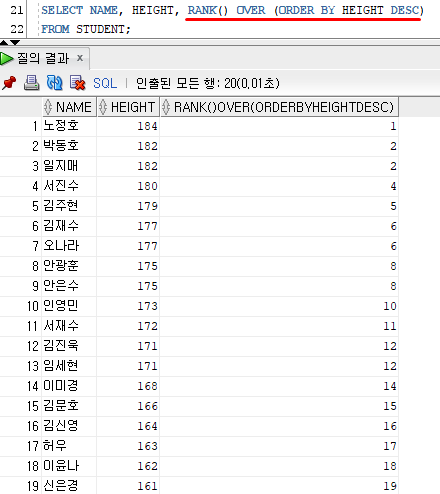Select the name cell 임세현
Screen dimensions: 440x494
pyautogui.click(x=69, y=366)
